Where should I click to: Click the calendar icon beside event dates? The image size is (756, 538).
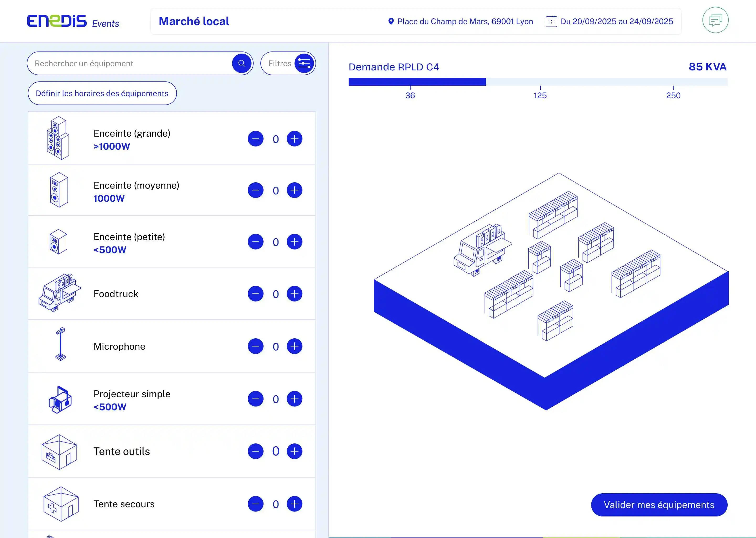click(551, 22)
